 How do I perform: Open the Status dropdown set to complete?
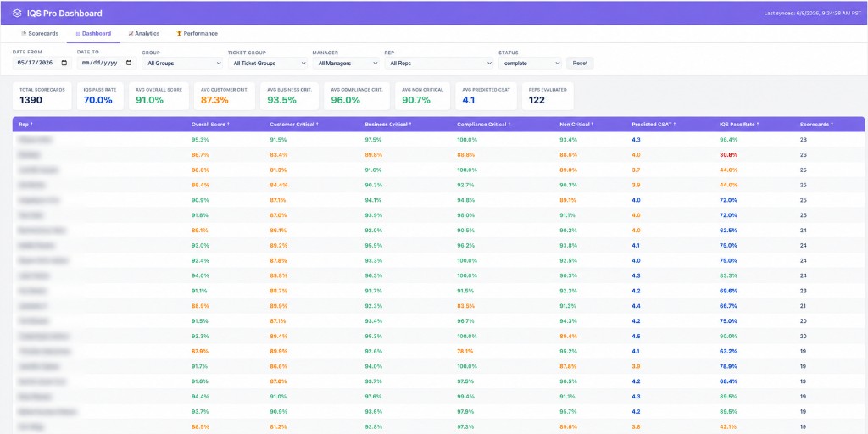pyautogui.click(x=530, y=63)
